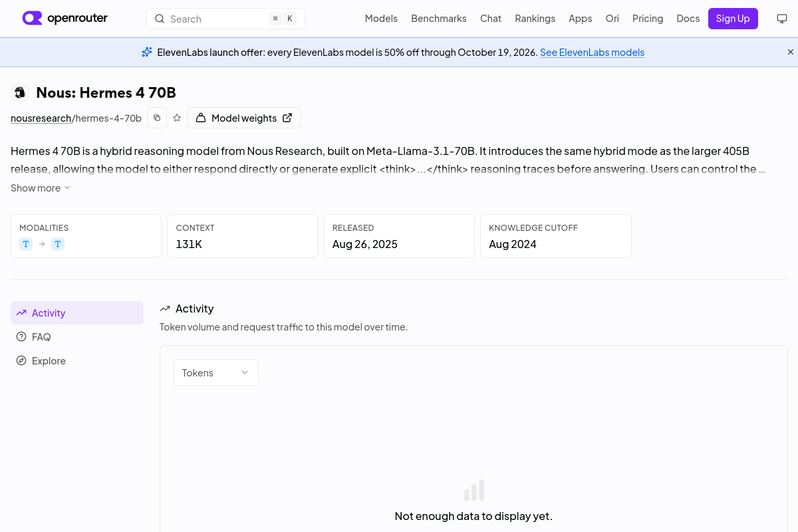Open the Tokens dropdown

[x=216, y=372]
